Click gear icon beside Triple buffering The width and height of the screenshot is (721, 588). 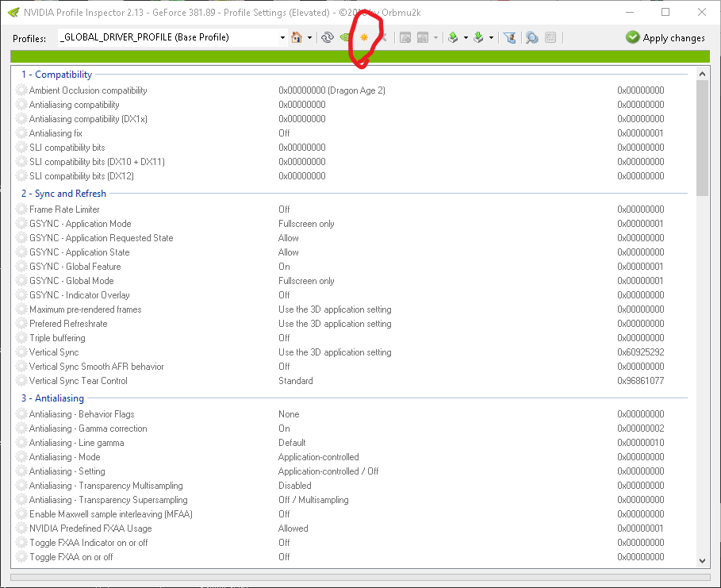(21, 338)
